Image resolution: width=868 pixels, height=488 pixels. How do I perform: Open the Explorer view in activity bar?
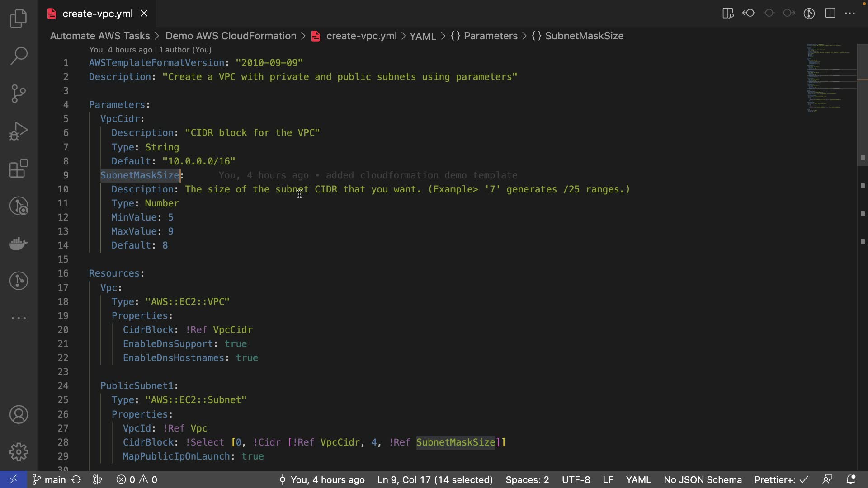[19, 19]
